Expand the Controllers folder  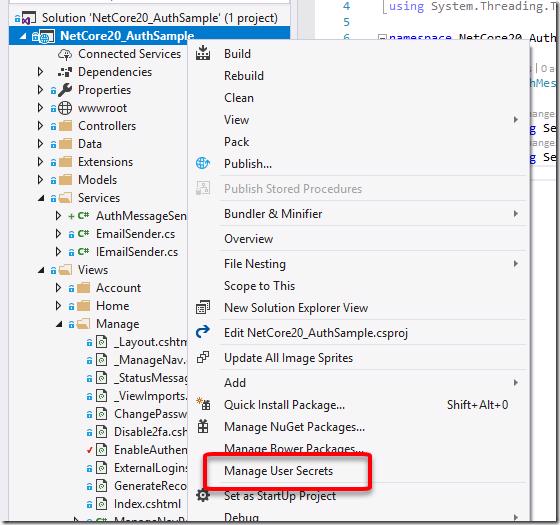tap(40, 126)
